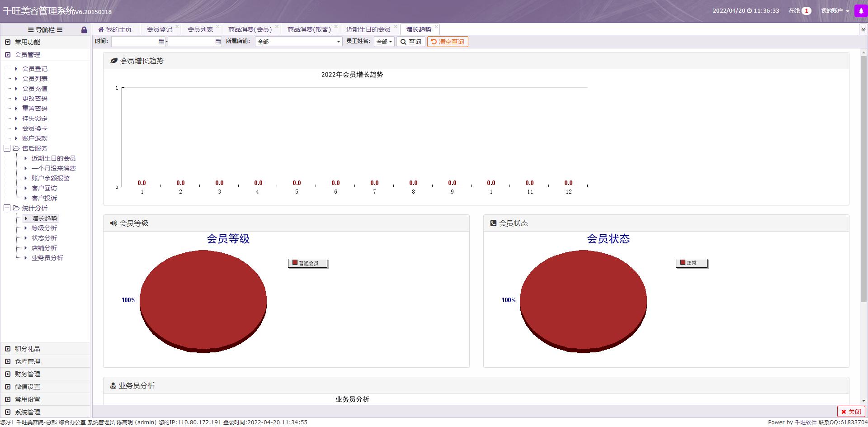Click the hamburger icon right of 导航栏
Screen dimensions: 868x427
click(x=60, y=30)
